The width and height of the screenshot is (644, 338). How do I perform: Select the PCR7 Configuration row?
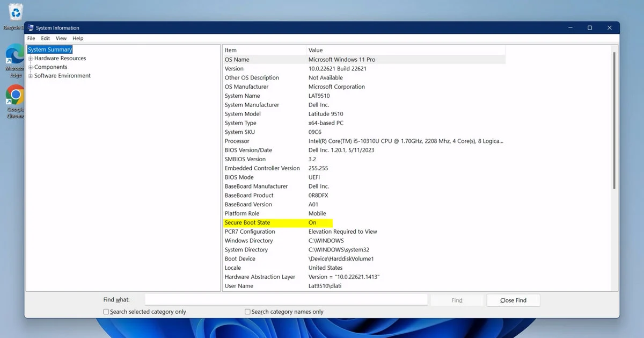pyautogui.click(x=364, y=232)
